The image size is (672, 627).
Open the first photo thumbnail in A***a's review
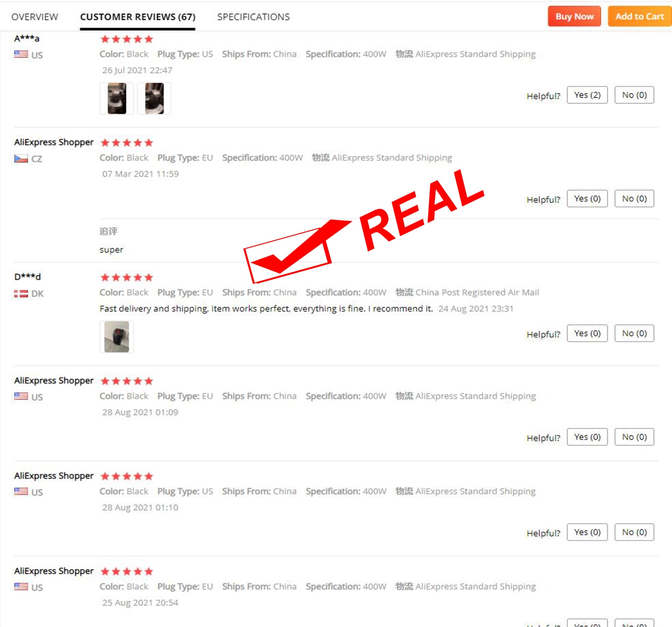[116, 98]
